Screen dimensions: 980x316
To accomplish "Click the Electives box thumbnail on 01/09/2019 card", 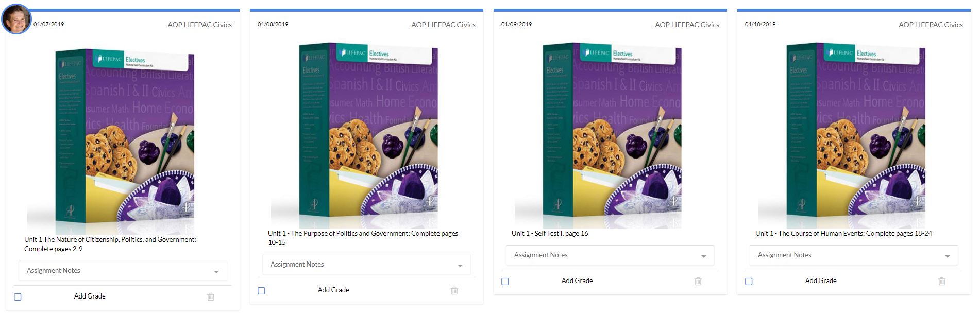I will click(x=598, y=135).
